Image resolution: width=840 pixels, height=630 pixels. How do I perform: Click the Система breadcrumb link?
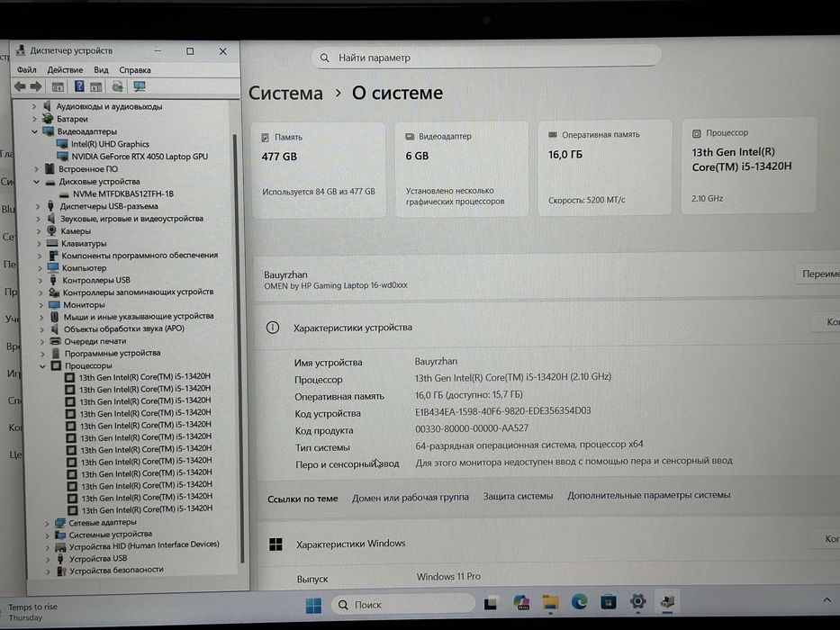(x=285, y=94)
